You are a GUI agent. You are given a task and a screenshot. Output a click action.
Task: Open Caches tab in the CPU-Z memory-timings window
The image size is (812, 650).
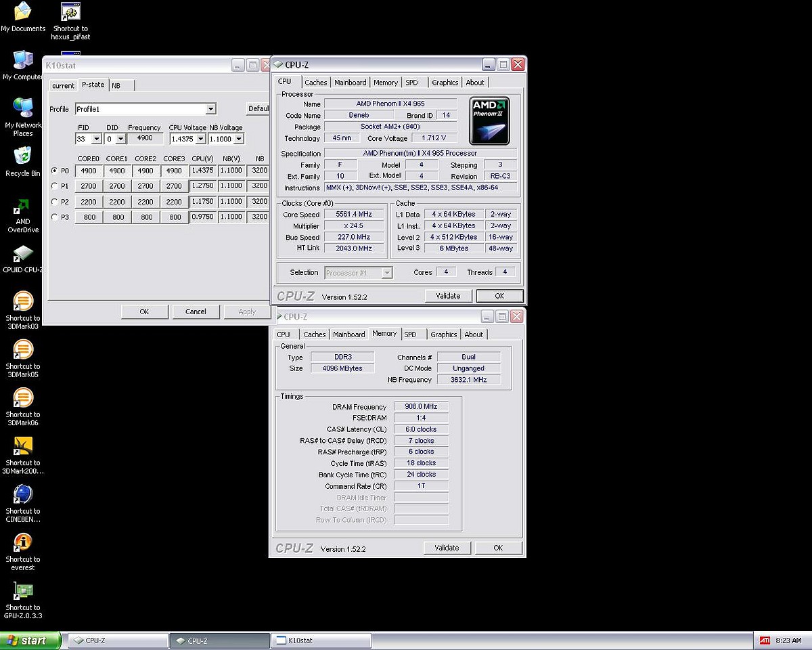pyautogui.click(x=315, y=334)
